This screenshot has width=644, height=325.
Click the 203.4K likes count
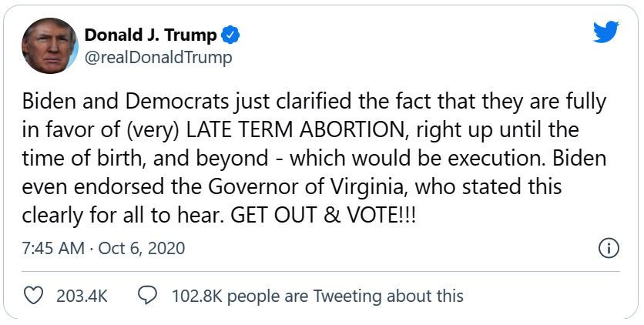81,296
